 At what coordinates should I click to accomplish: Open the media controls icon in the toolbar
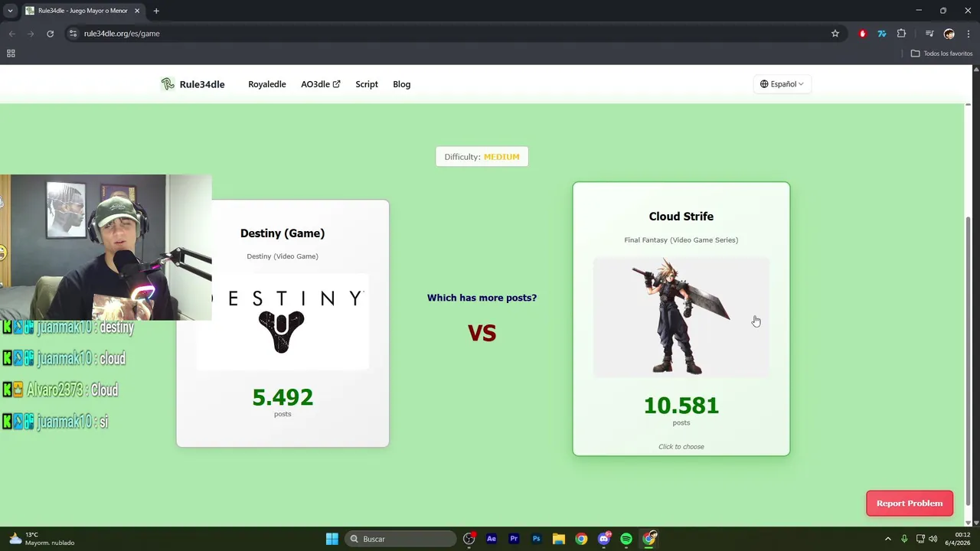(x=929, y=34)
